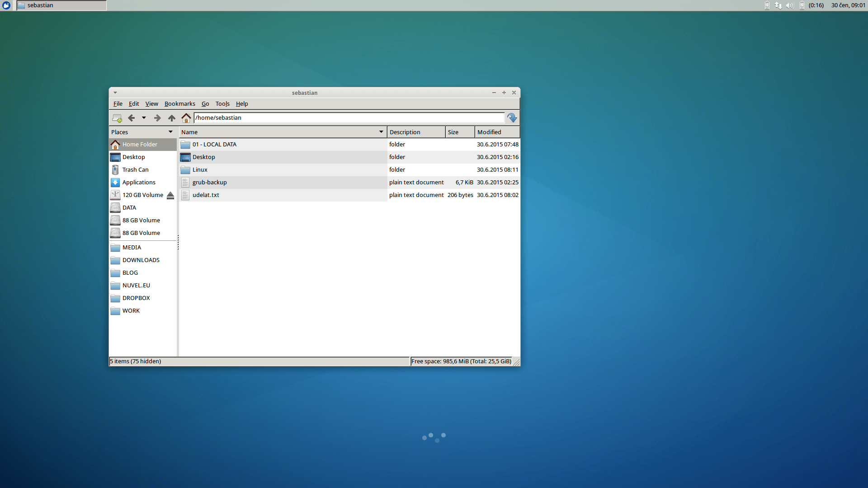Open Desktop in Places sidebar
The width and height of the screenshot is (868, 488).
[x=143, y=157]
